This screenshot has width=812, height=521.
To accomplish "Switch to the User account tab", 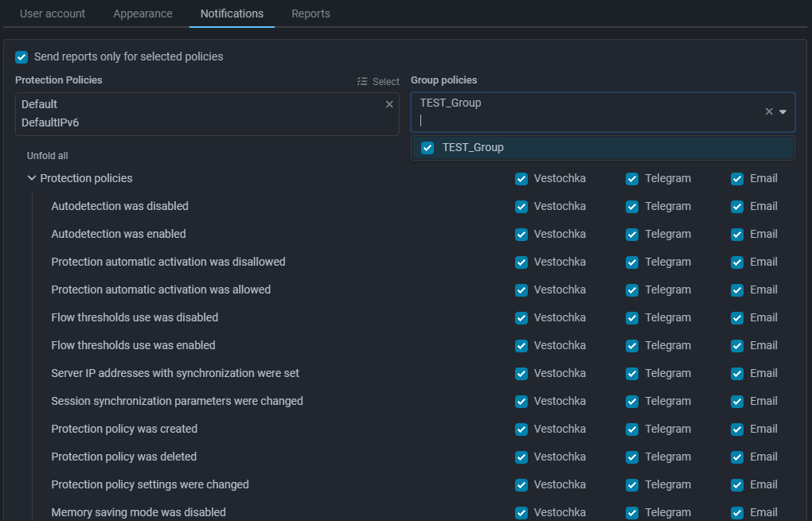I will pyautogui.click(x=53, y=14).
